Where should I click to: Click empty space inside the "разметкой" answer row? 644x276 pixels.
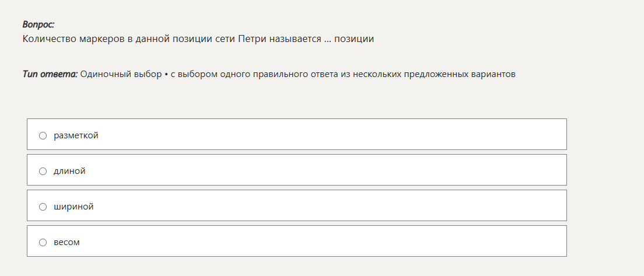[327, 135]
